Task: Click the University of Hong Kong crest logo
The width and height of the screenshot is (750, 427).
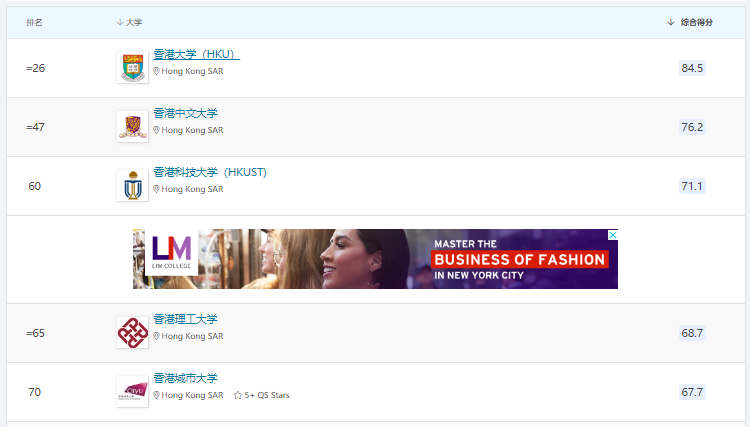Action: coord(132,68)
